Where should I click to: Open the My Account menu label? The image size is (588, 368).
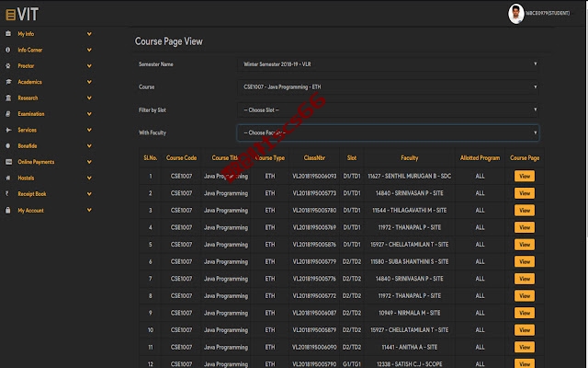tap(30, 211)
